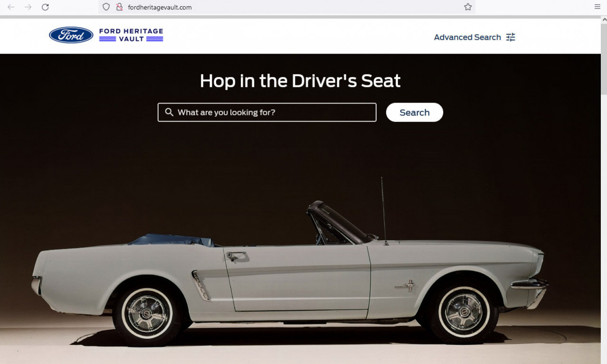Click the scrollbar up arrow
Image resolution: width=607 pixels, height=364 pixels.
(x=604, y=20)
